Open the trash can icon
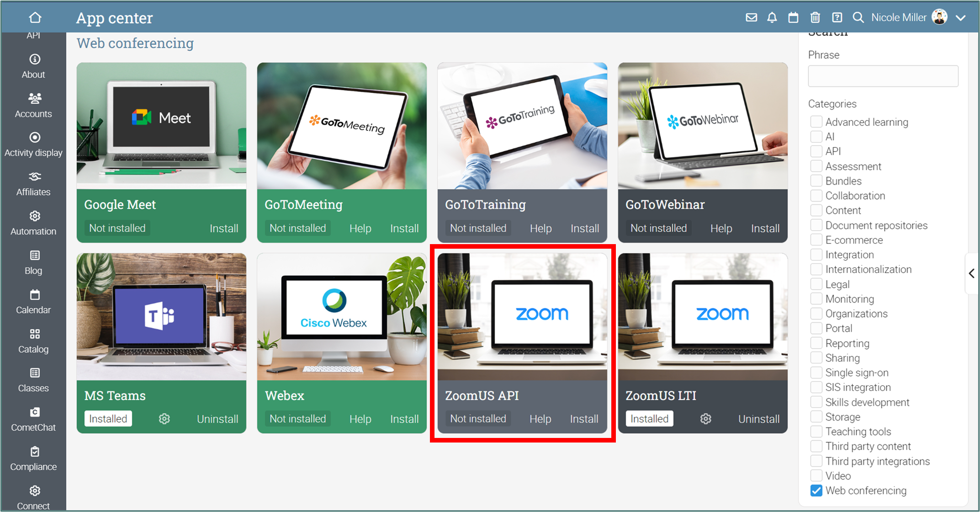This screenshot has height=512, width=980. click(815, 17)
